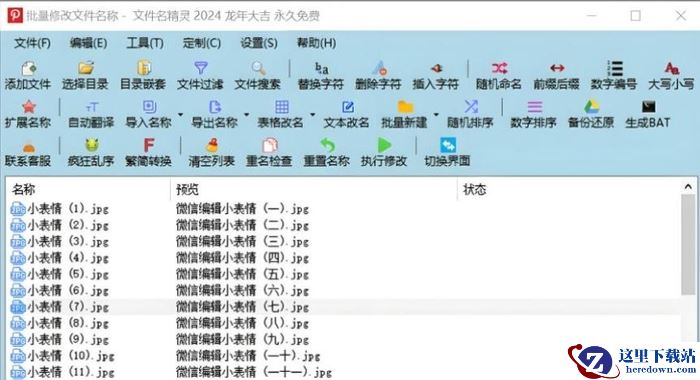Viewport: 700px width, 380px height.
Task: Click preview 微信编辑小表情 (九).jpg
Action: point(242,340)
